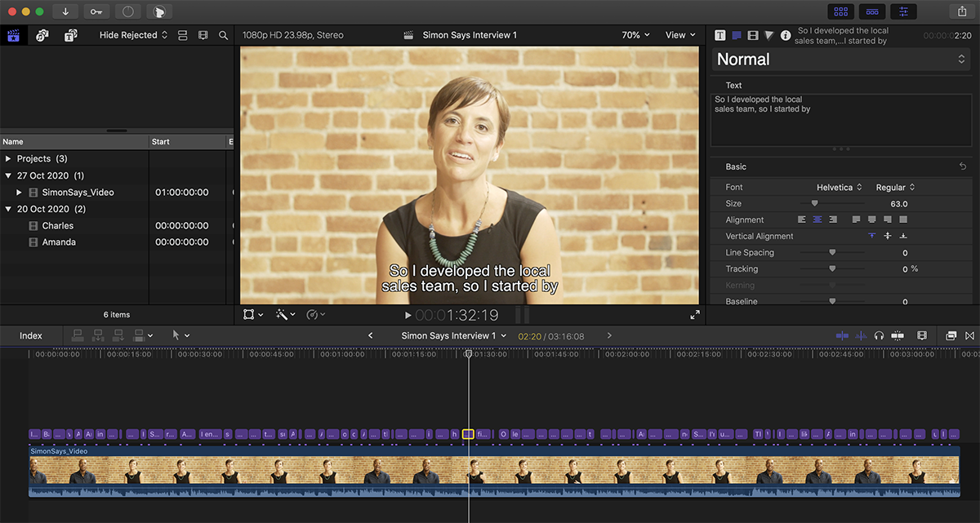980x523 pixels.
Task: Open the Titles and Generators sidebar
Action: tap(69, 35)
